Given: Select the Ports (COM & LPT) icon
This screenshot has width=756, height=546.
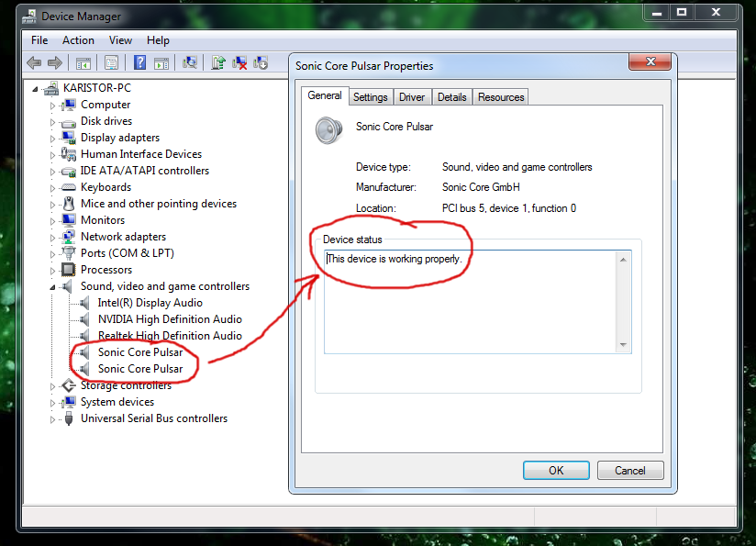Looking at the screenshot, I should pyautogui.click(x=69, y=253).
